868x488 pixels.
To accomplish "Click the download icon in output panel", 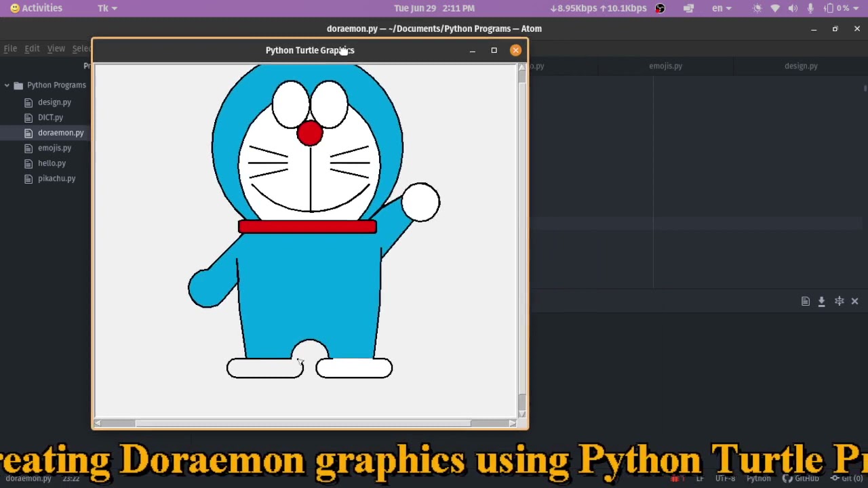I will pos(821,302).
